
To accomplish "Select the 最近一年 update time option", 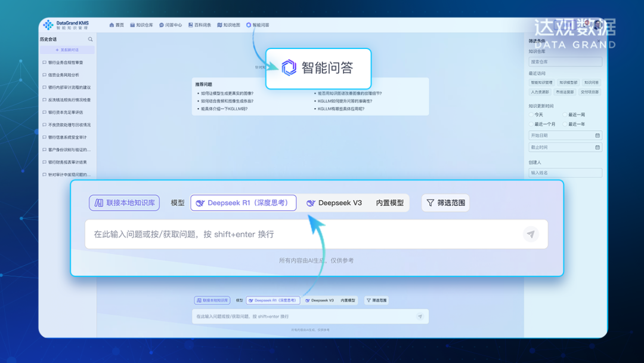I will tap(565, 124).
